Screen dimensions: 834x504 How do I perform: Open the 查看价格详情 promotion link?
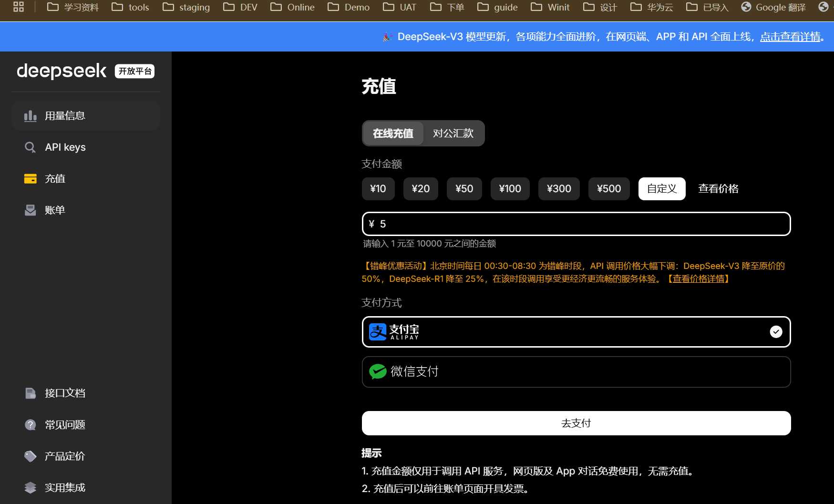tap(699, 279)
